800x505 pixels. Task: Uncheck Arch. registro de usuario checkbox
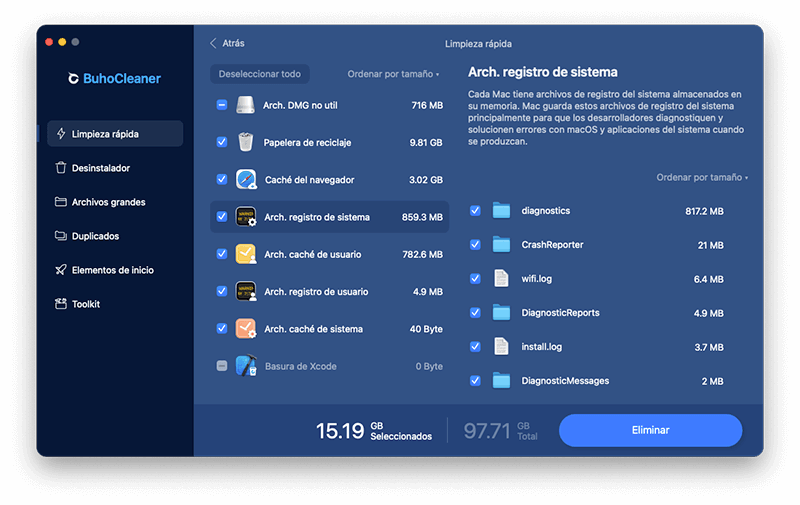click(x=221, y=291)
